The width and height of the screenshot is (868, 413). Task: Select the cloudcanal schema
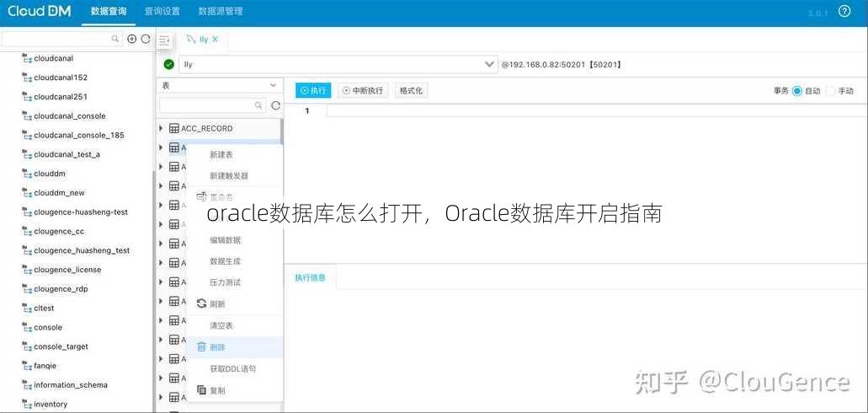(x=53, y=58)
